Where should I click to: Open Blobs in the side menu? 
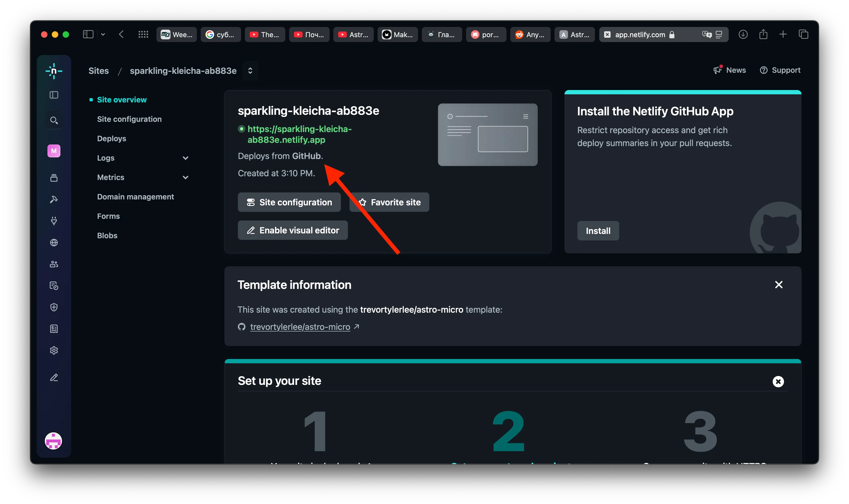[x=107, y=235]
